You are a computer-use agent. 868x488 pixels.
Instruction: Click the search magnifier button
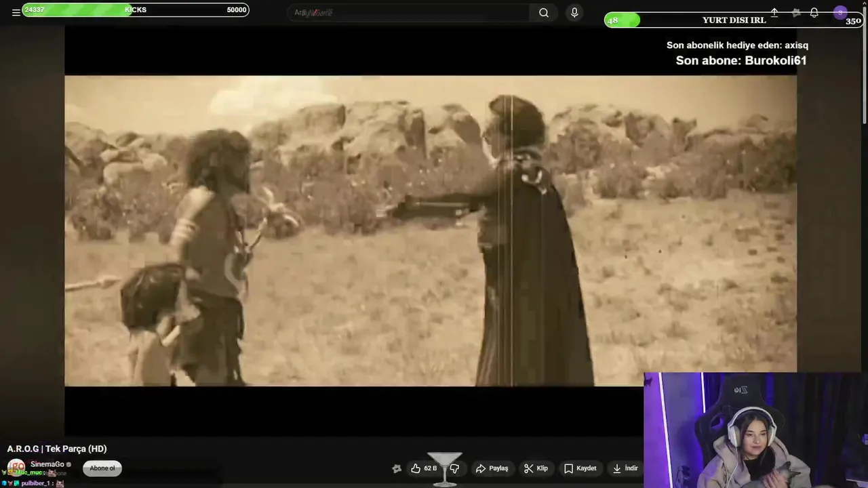coord(544,13)
